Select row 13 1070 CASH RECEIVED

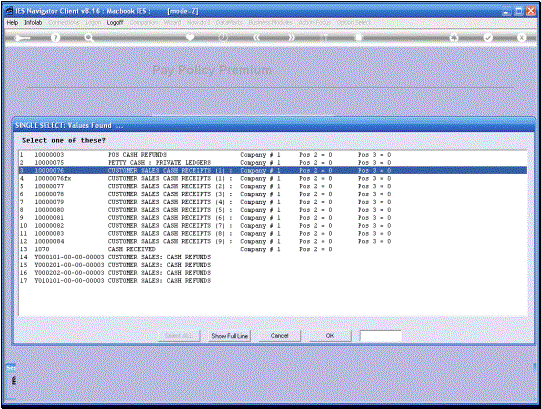[273, 249]
